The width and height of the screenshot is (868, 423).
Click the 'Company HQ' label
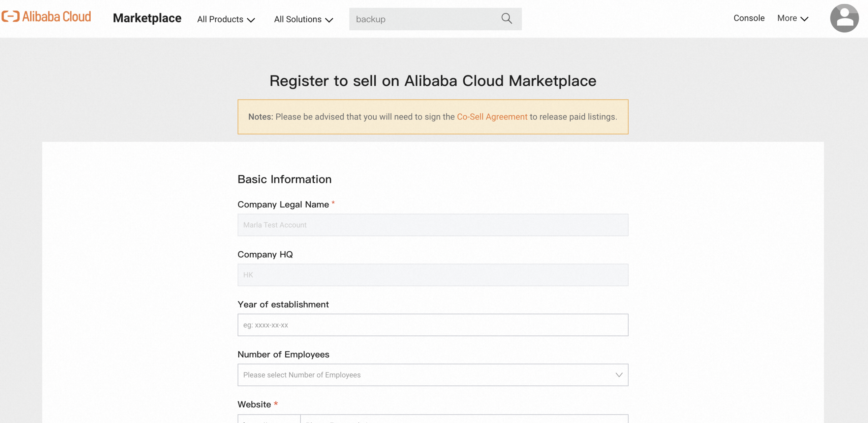(265, 254)
